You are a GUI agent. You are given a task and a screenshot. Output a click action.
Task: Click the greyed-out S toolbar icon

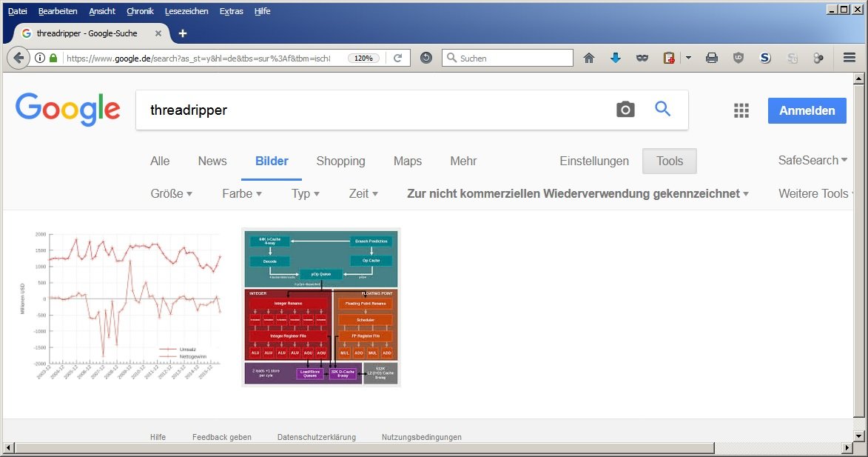click(x=793, y=58)
